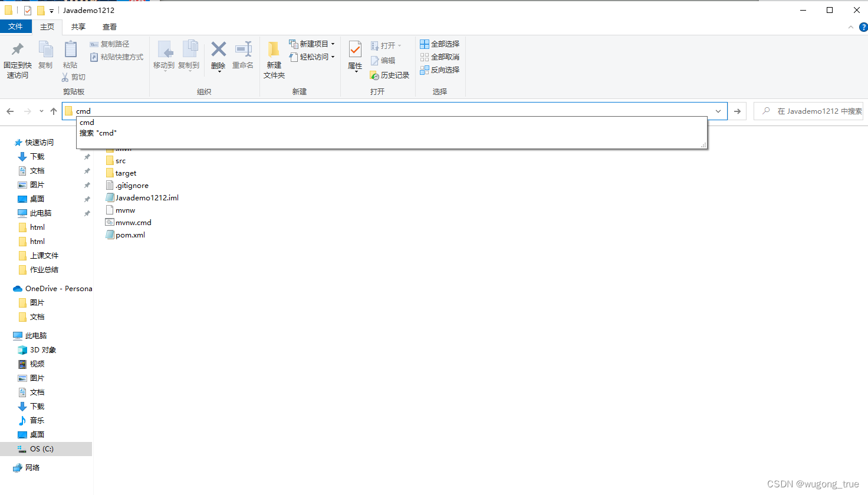Viewport: 868px width, 495px height.
Task: Open the 文件 menu
Action: pyautogui.click(x=16, y=27)
